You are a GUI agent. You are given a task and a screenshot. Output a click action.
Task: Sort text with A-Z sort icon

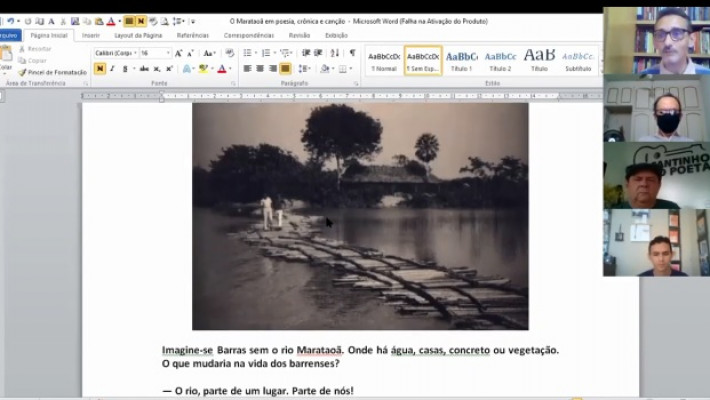pos(335,53)
